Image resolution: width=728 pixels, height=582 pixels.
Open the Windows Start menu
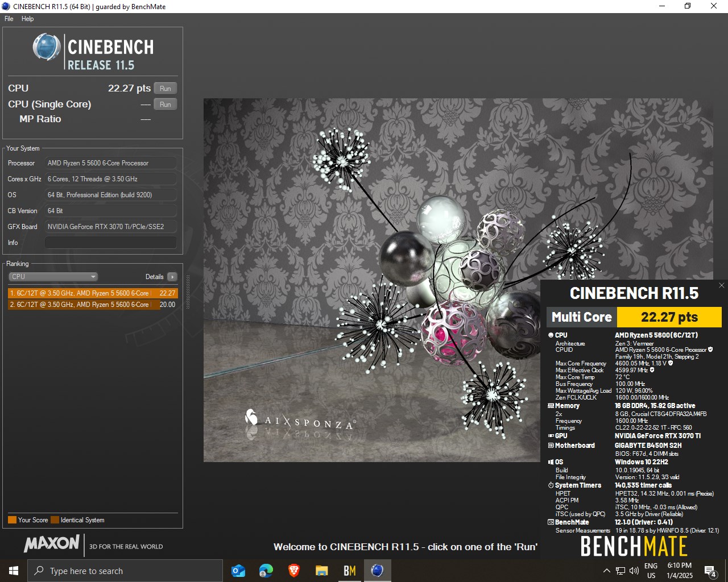14,571
